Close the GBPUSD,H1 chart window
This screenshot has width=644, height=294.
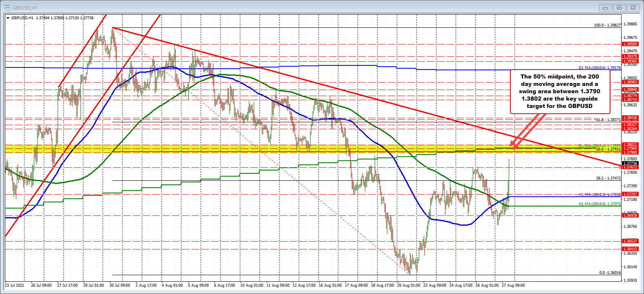coord(633,7)
